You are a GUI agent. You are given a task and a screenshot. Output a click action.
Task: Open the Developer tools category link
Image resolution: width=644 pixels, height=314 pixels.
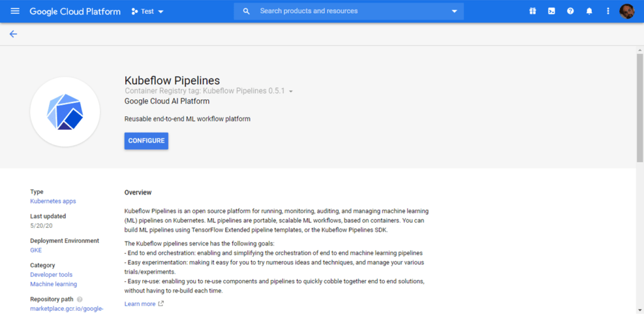tap(52, 274)
